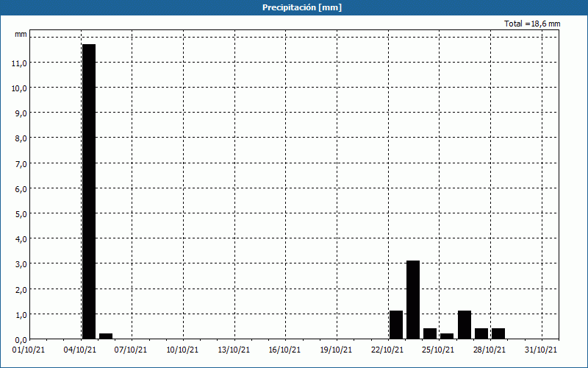Click the '16/10/21' date label
588x368 pixels.
point(284,350)
